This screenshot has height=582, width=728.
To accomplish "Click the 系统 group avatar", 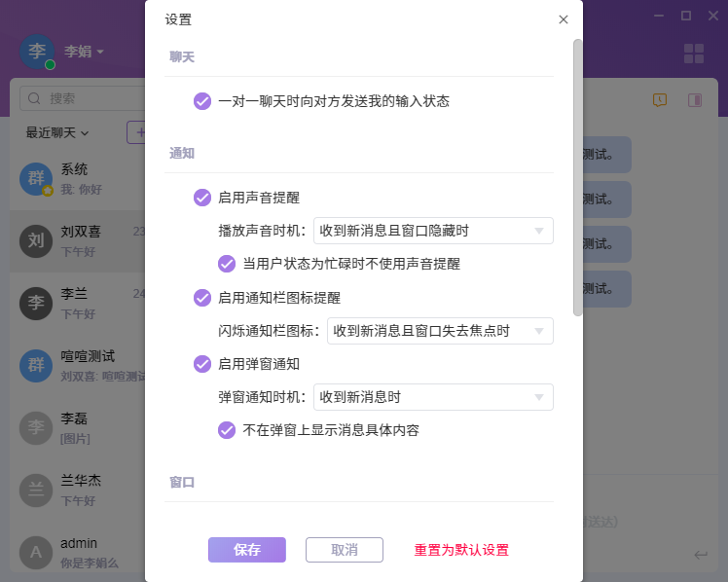I will (x=36, y=178).
